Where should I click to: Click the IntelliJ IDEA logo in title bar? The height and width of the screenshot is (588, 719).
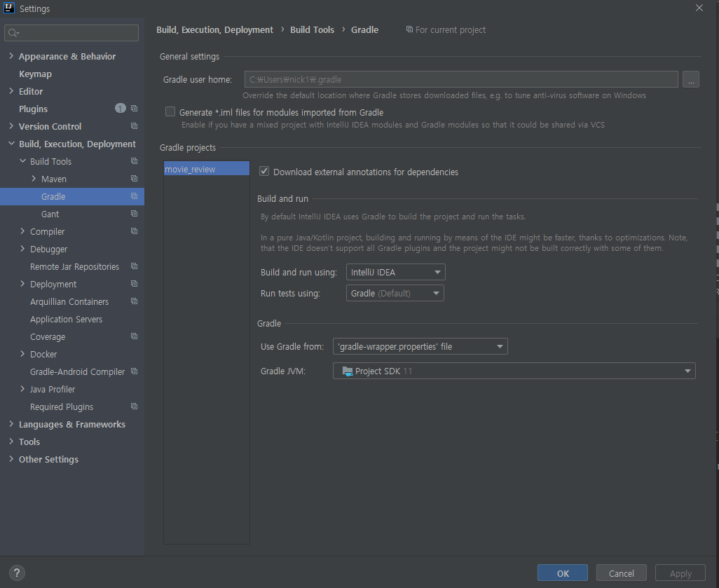coord(8,8)
